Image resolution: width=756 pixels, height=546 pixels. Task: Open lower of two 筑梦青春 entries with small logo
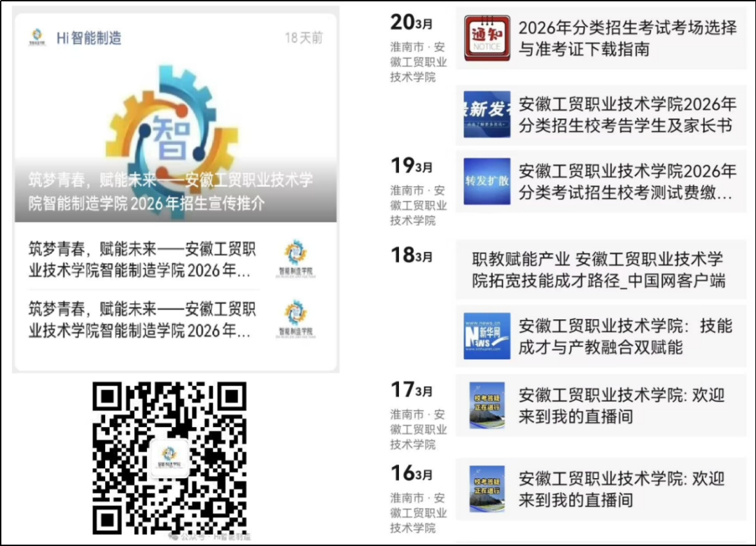point(141,319)
